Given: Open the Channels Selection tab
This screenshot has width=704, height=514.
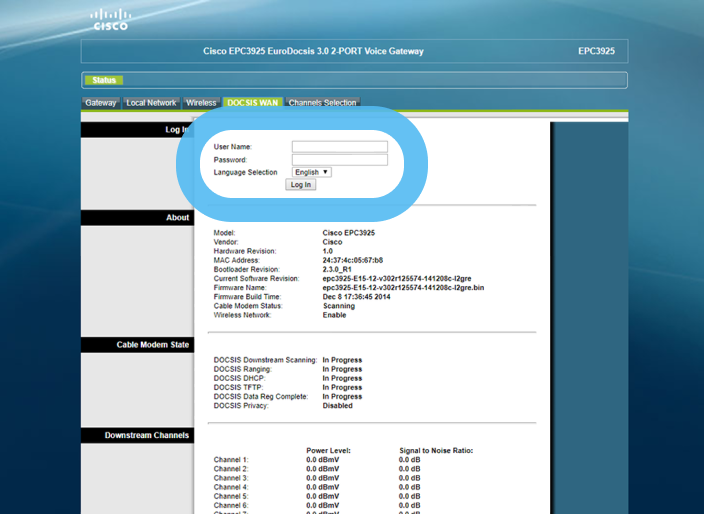Looking at the screenshot, I should (x=322, y=103).
